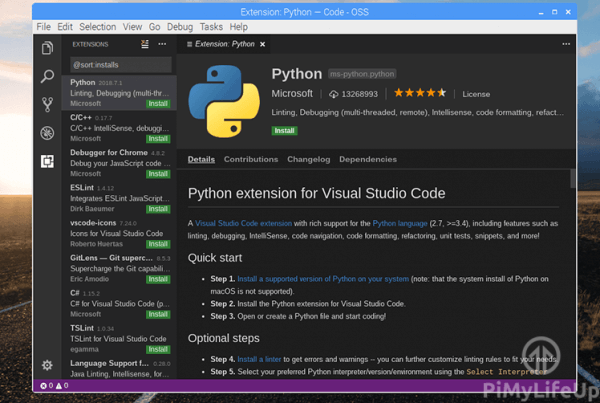Open the Debug menu
Screen dimensions: 600x403
(182, 26)
